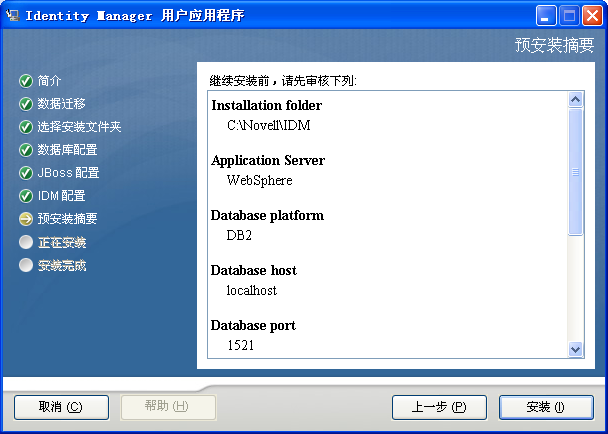
Task: Select the IDM 配置 step label
Action: click(x=61, y=195)
